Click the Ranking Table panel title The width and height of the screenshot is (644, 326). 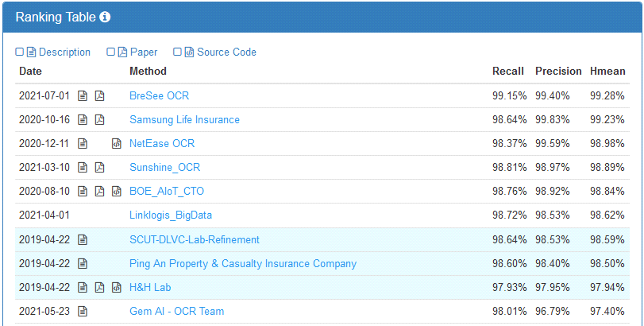point(56,17)
